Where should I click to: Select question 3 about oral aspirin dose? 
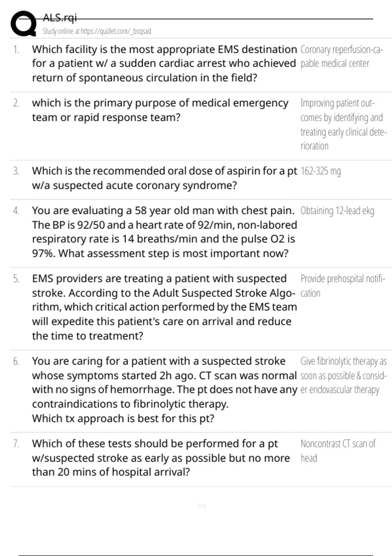pyautogui.click(x=164, y=178)
